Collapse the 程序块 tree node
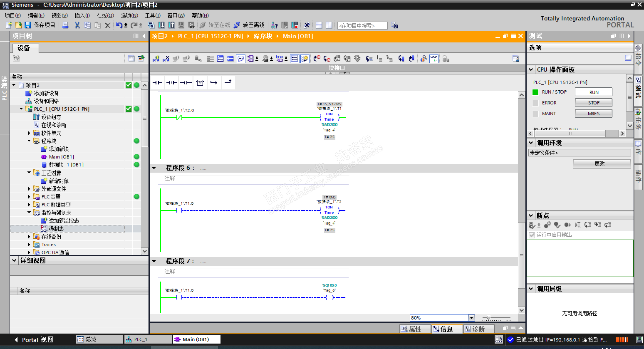The height and width of the screenshot is (349, 644). (x=29, y=141)
